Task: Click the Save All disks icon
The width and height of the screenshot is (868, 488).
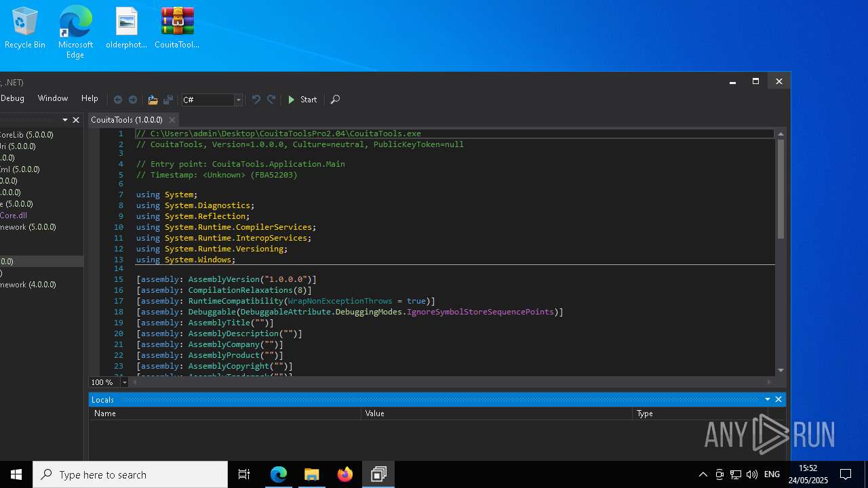Action: [x=168, y=100]
